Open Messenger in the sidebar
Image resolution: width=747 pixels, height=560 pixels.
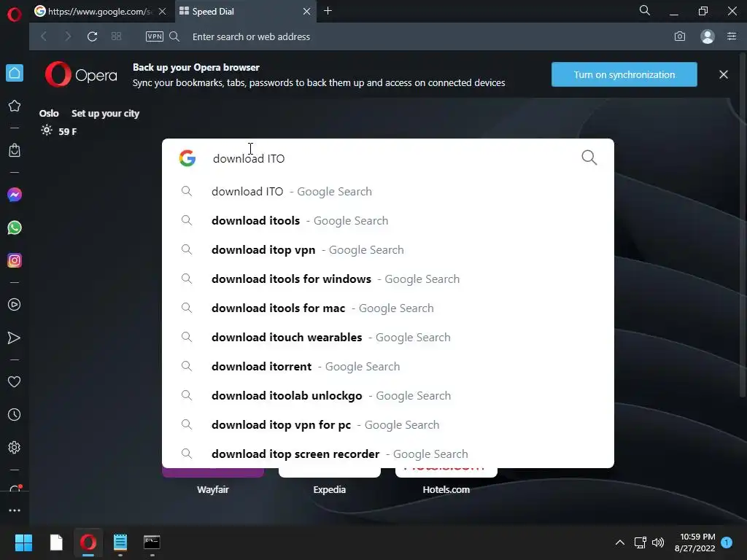(x=15, y=195)
